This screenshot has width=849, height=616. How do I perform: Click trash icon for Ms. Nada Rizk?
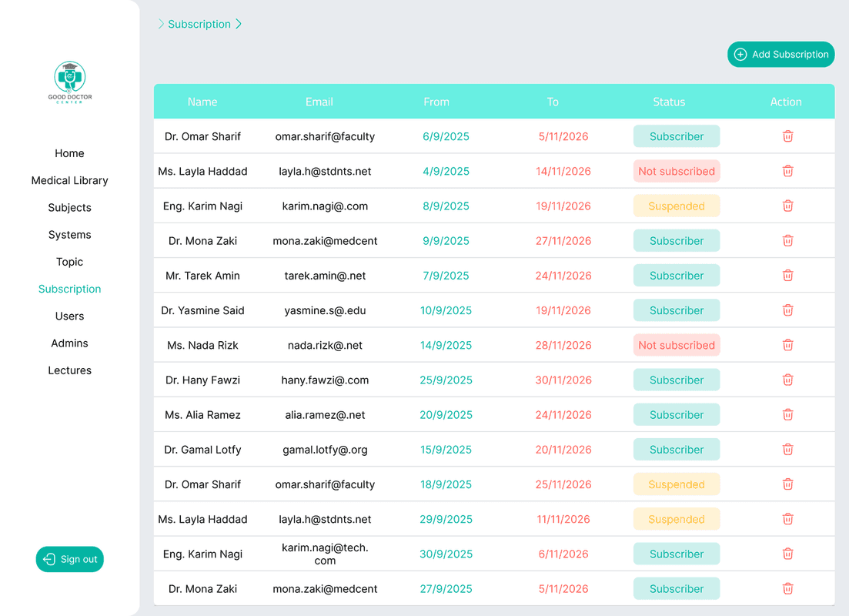click(x=787, y=345)
